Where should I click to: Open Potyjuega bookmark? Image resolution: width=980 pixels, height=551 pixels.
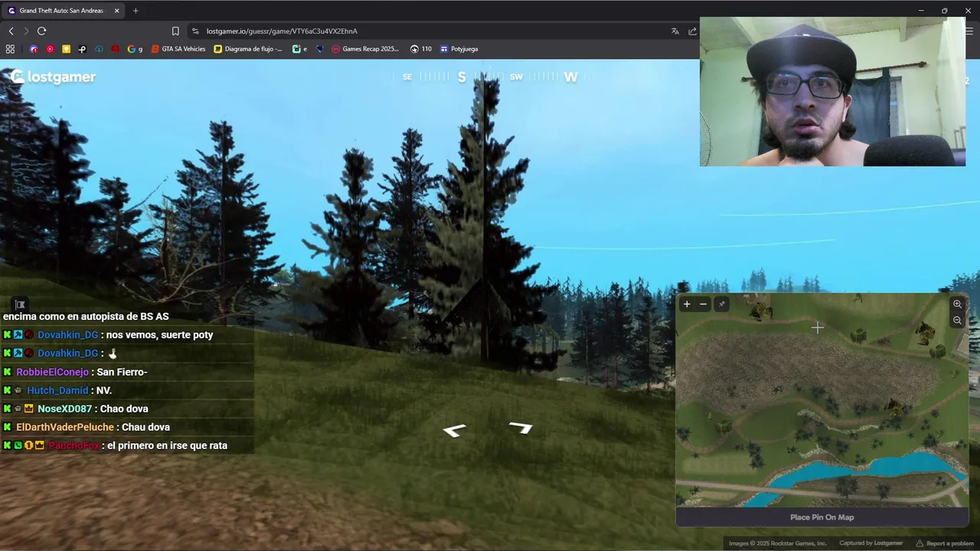coord(459,49)
